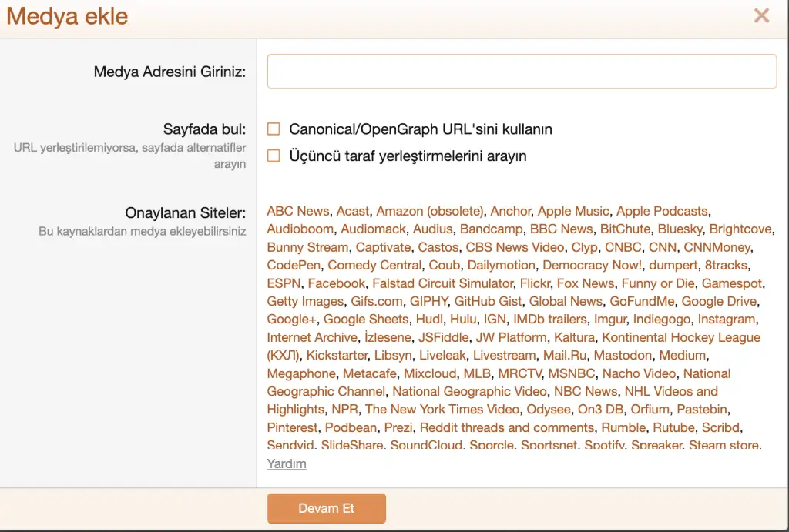Open the Internet Archive link
Image resolution: width=789 pixels, height=532 pixels.
click(312, 337)
